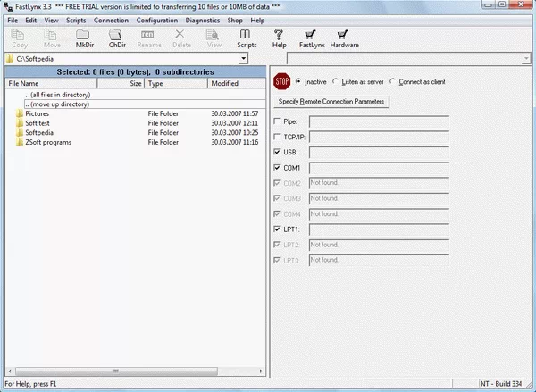
Task: Click Specify Remote Connection Parameters button
Action: [x=331, y=102]
